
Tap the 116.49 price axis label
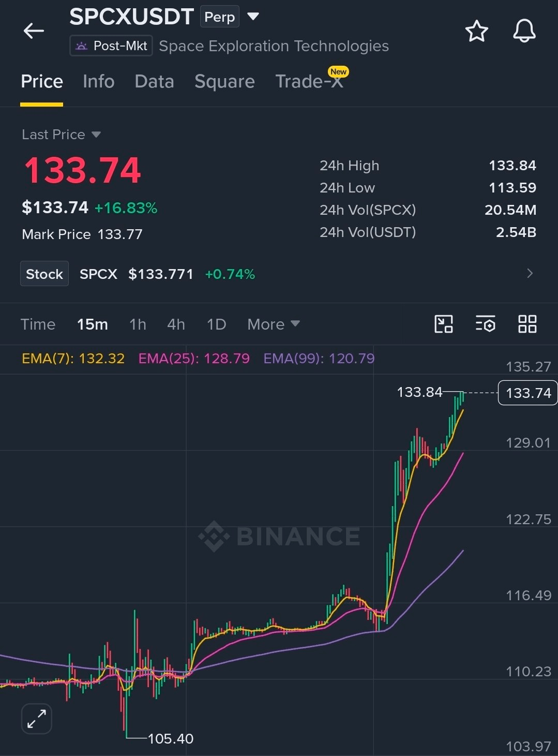529,595
